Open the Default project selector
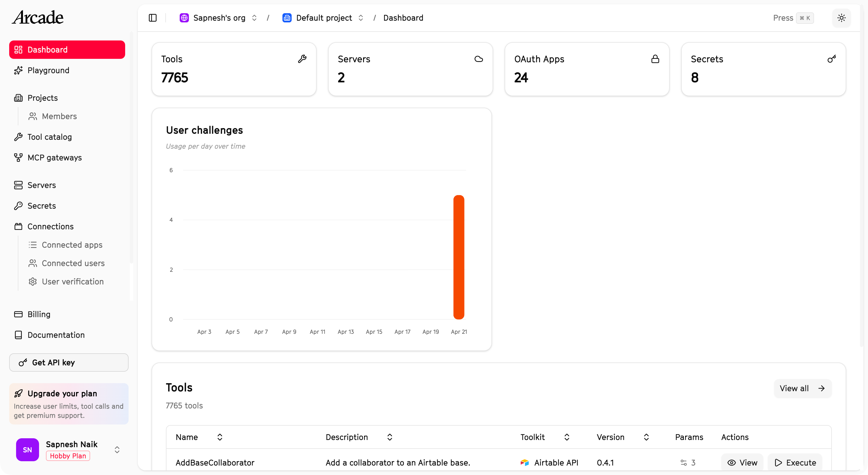Screen dimensions: 868x475 pyautogui.click(x=323, y=18)
